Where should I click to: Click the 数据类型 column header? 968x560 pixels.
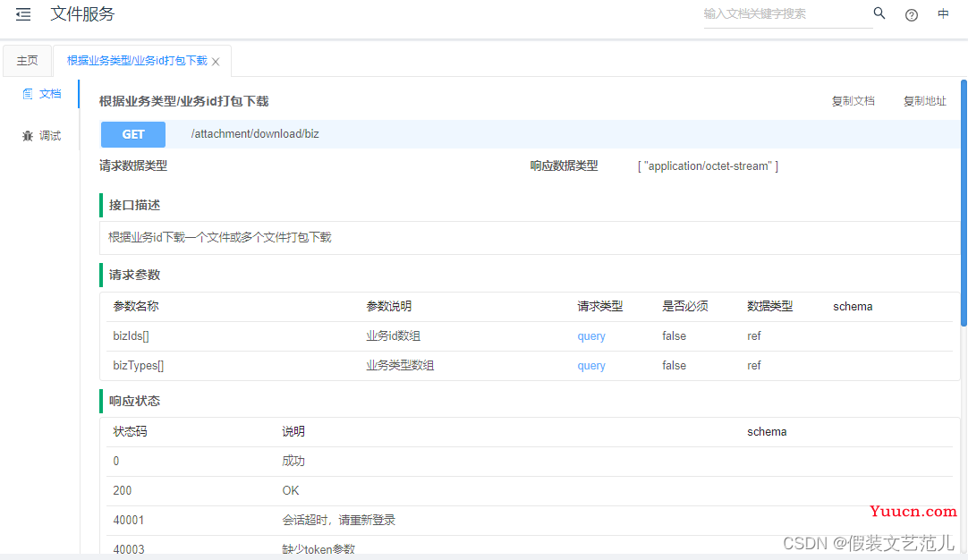[769, 306]
